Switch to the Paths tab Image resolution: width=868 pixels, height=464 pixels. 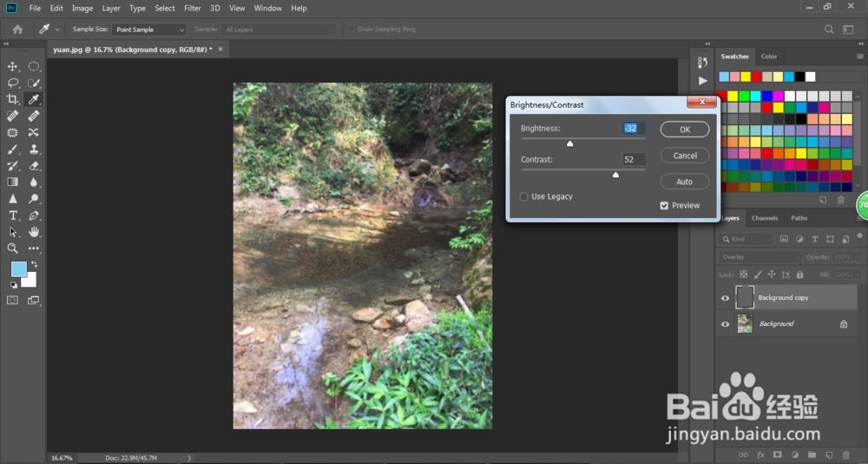799,218
